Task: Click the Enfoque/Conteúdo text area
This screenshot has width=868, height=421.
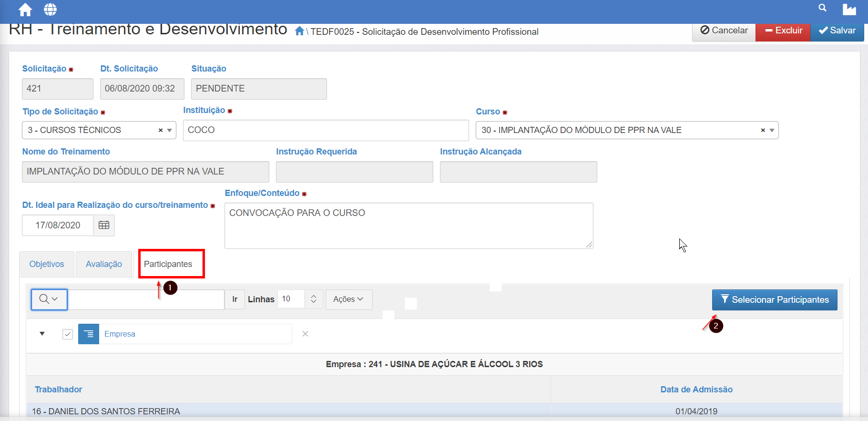Action: coord(409,226)
